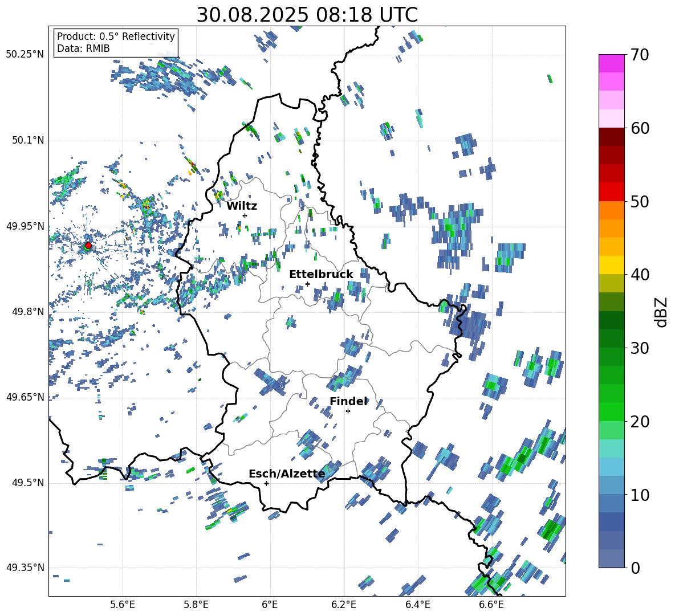This screenshot has height=616, width=675.
Task: Click the 6°E longitude label
Action: (x=270, y=605)
